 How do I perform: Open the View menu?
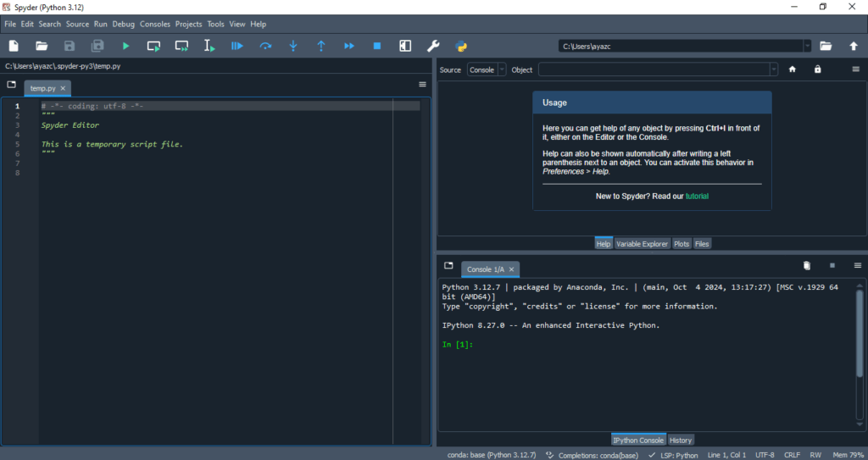237,24
